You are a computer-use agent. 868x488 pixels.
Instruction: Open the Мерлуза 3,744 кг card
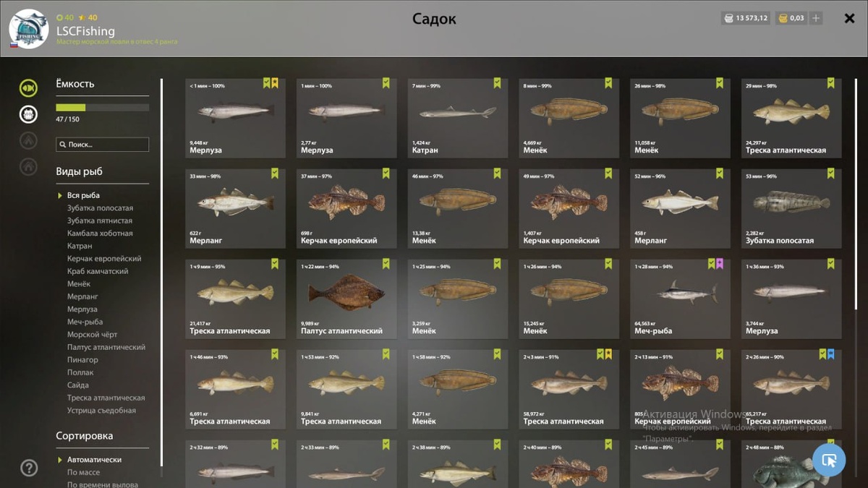click(x=791, y=299)
